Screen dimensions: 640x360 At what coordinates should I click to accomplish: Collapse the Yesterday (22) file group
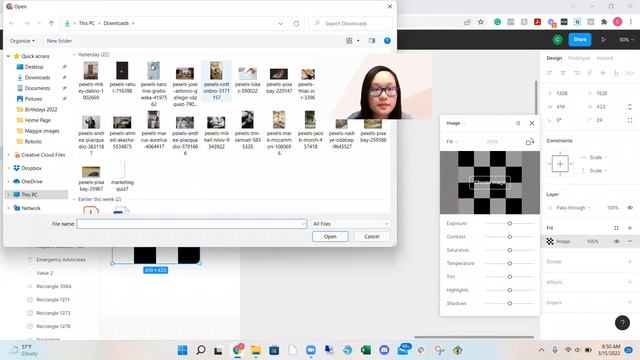point(74,54)
